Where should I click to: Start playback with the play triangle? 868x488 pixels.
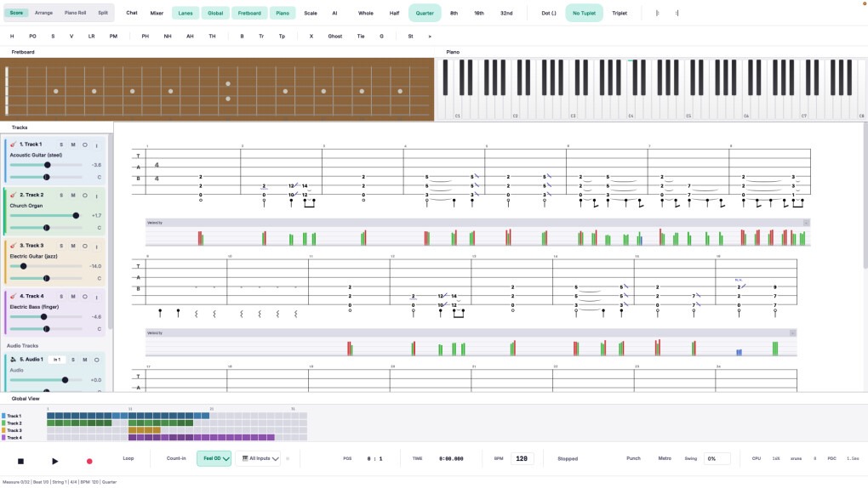(54, 461)
